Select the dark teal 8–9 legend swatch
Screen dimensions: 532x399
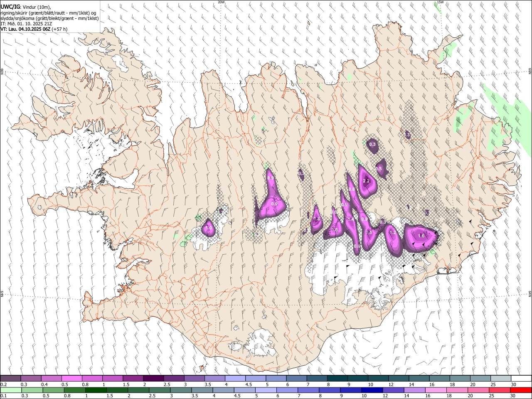pos(337,379)
